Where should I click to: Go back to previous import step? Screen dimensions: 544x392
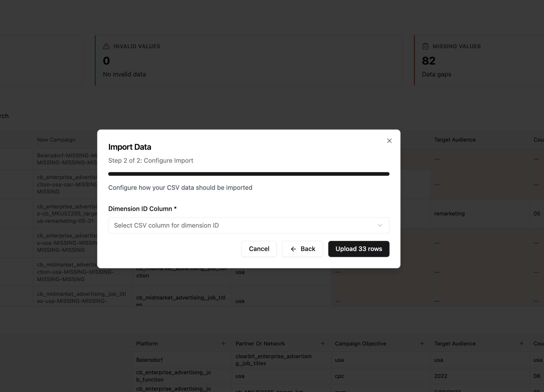(302, 249)
